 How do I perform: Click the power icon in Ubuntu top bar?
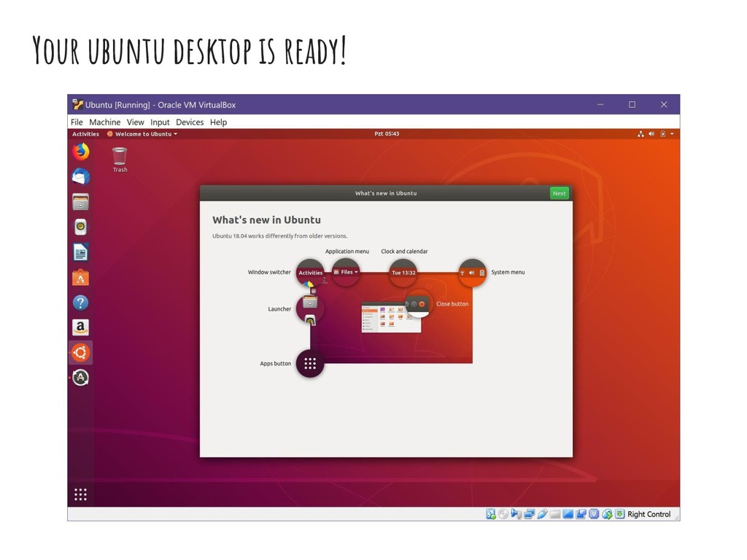[662, 134]
